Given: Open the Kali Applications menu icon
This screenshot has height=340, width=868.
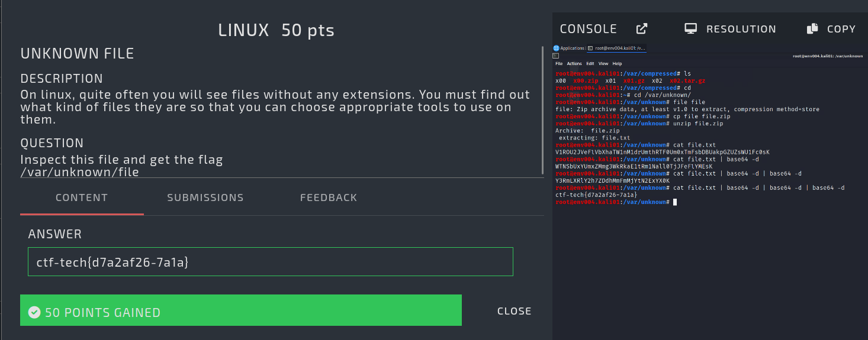Looking at the screenshot, I should pos(557,48).
